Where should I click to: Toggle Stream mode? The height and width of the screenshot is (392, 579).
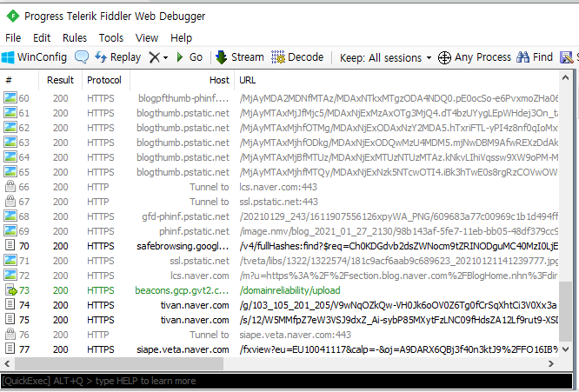(x=240, y=57)
